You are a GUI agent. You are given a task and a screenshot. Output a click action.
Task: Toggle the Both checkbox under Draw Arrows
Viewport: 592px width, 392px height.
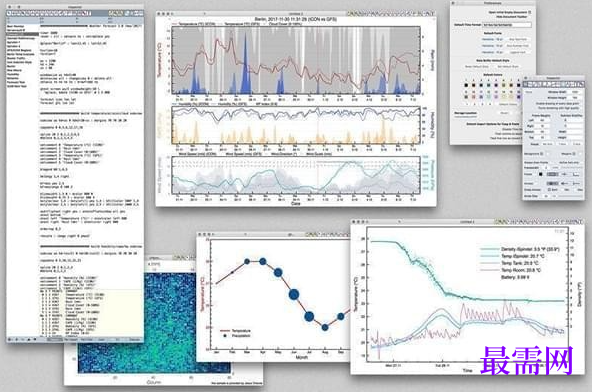point(549,190)
